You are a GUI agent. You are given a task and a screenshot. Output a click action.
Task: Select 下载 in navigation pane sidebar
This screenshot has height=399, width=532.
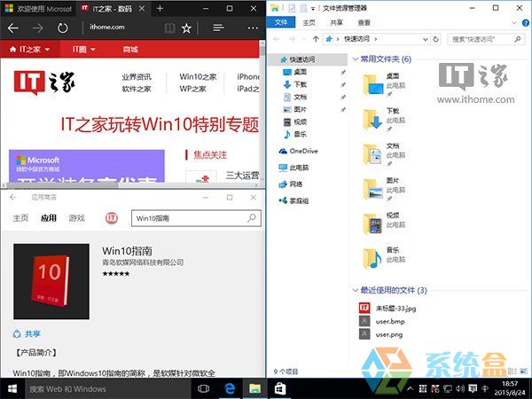(x=295, y=84)
